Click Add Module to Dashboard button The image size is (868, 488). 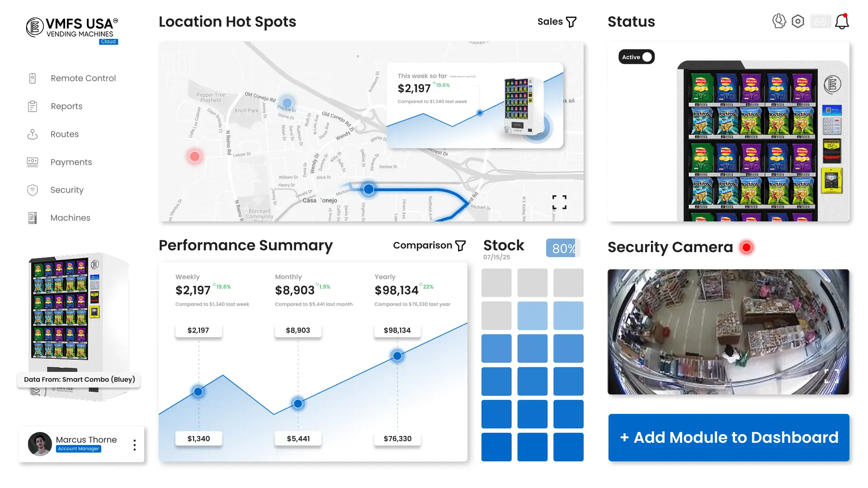pyautogui.click(x=729, y=437)
